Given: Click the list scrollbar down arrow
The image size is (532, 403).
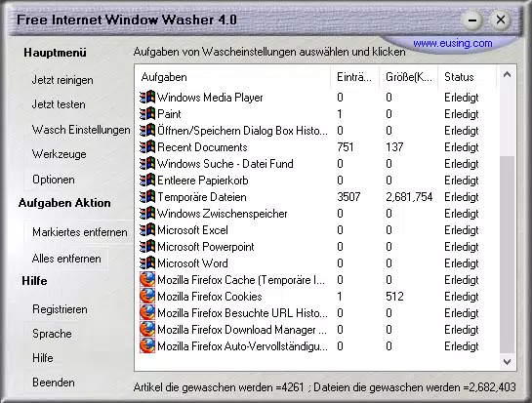Looking at the screenshot, I should (508, 362).
